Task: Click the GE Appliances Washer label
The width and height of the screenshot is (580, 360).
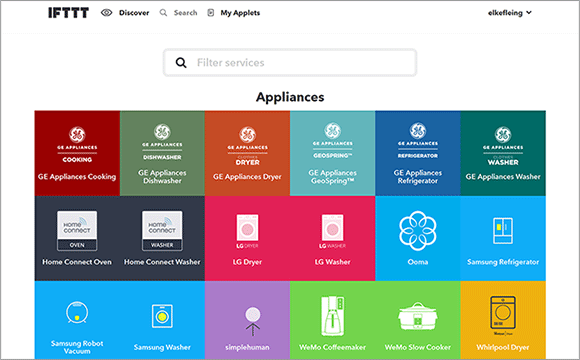Action: click(x=503, y=177)
